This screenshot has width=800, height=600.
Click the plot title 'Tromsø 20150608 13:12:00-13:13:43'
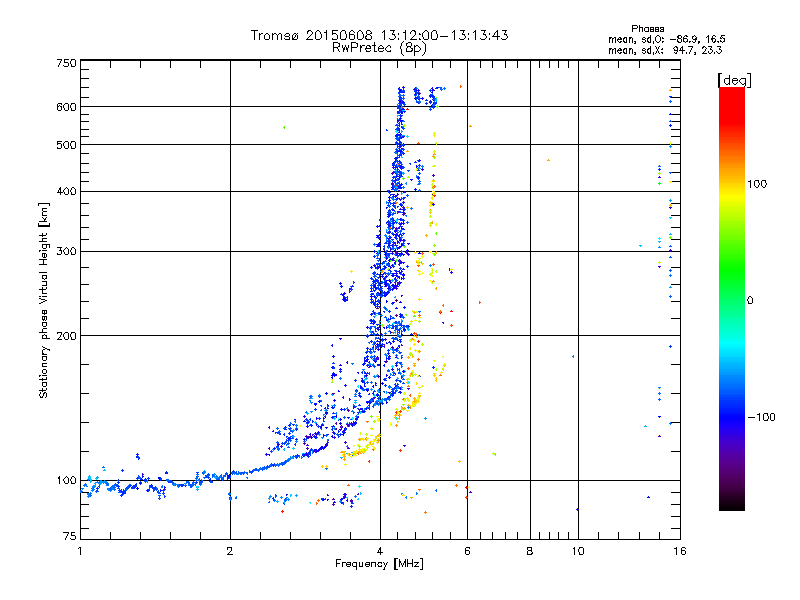[x=379, y=35]
